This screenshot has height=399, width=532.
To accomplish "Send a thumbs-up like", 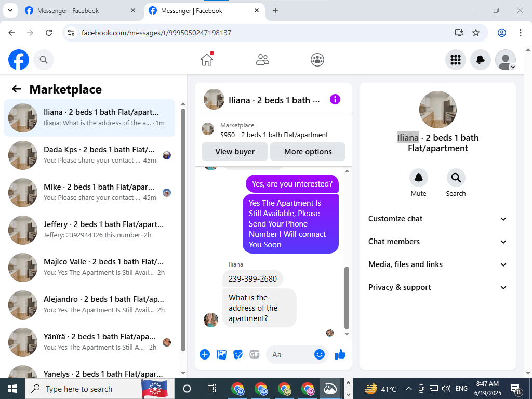I will pyautogui.click(x=340, y=354).
